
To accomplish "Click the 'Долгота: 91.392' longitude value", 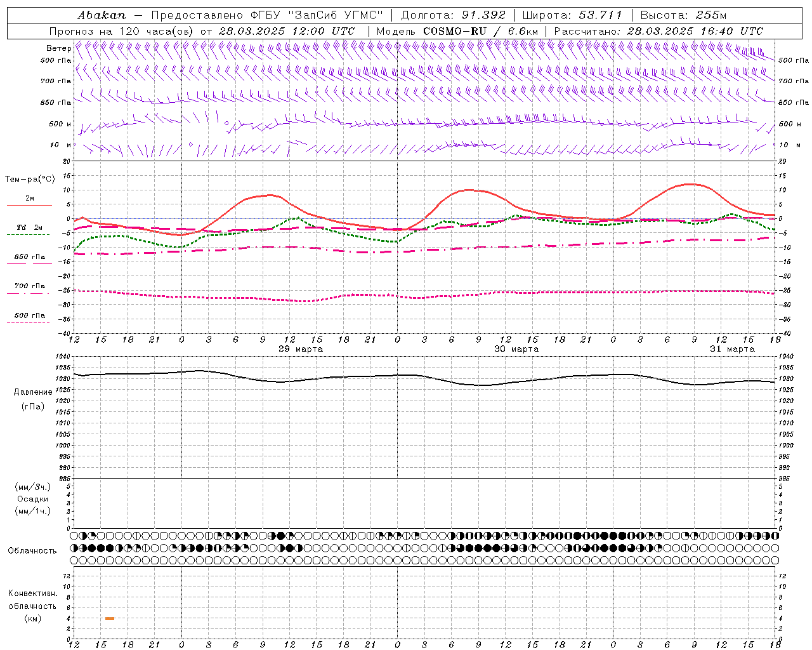I will (x=454, y=15).
